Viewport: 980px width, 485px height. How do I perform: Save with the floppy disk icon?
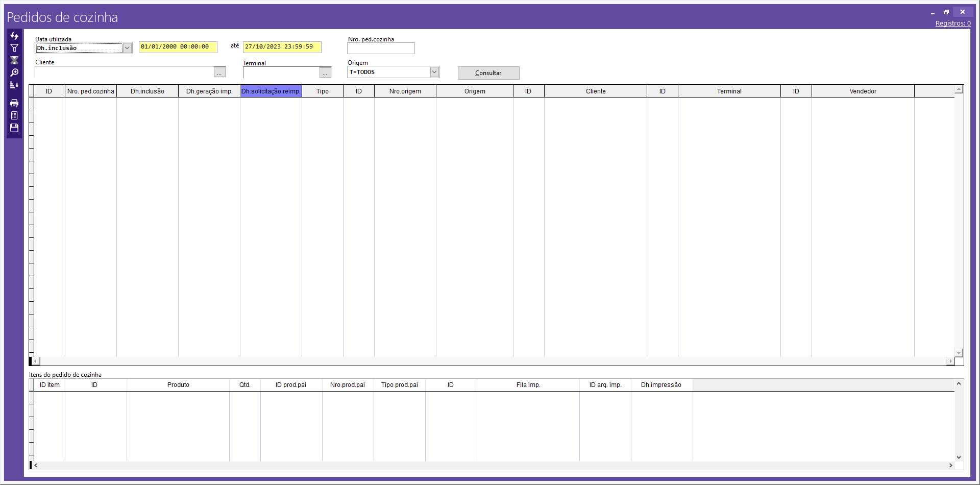(x=14, y=128)
